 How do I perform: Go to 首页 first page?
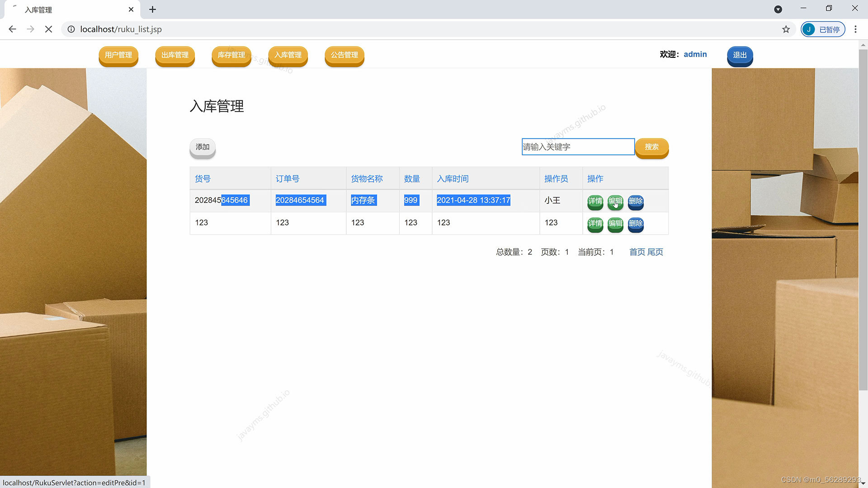[637, 252]
